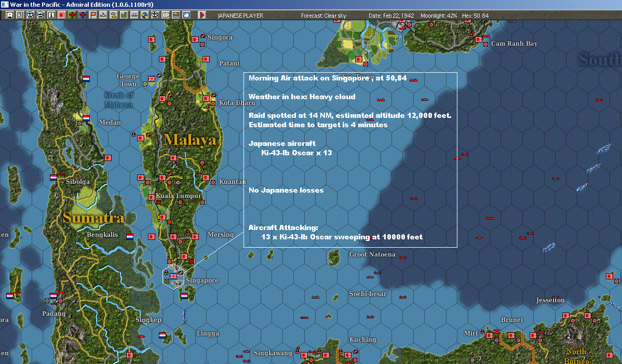Click the 'Date: Feb 22, 1942' status text
Viewport: 622px width, 364px height.
pyautogui.click(x=391, y=16)
